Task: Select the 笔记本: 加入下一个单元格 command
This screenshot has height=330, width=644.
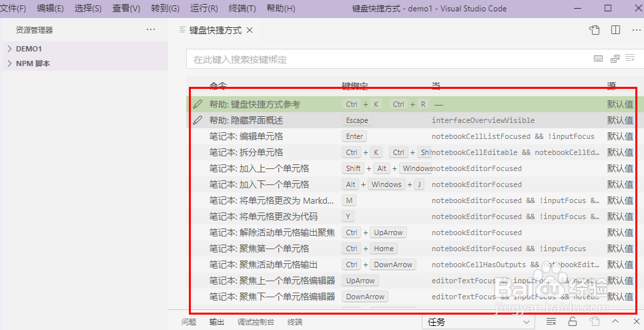Action: click(259, 184)
